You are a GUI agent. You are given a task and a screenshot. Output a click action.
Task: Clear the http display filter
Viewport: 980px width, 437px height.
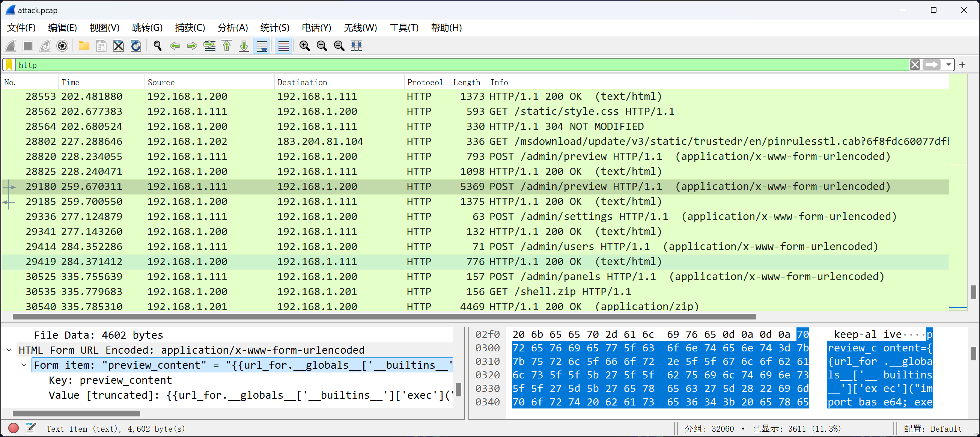(x=915, y=65)
